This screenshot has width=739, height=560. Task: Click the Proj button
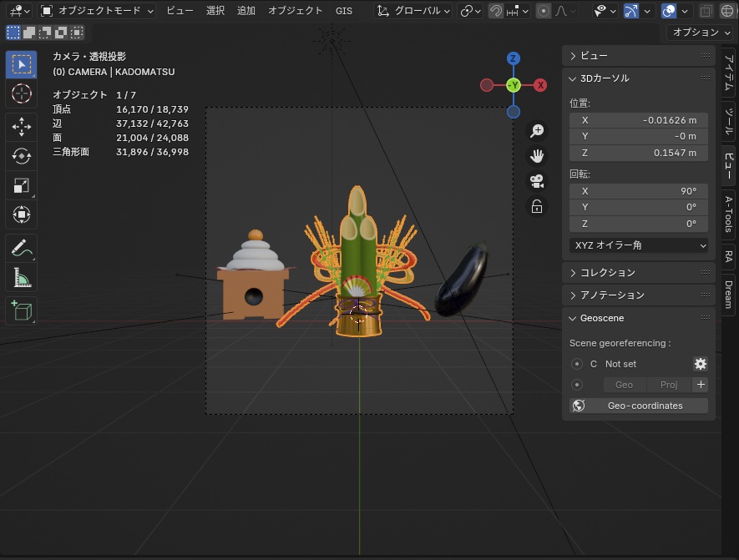coord(669,385)
